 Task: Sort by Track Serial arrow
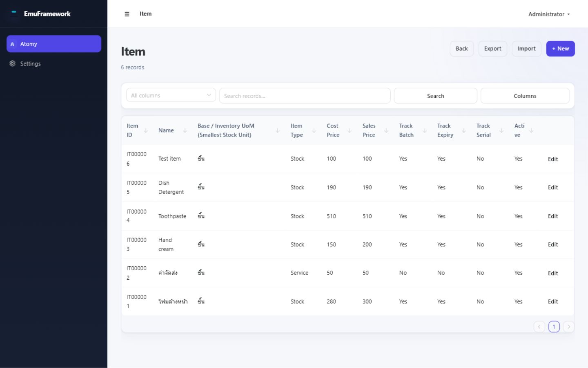pos(501,130)
